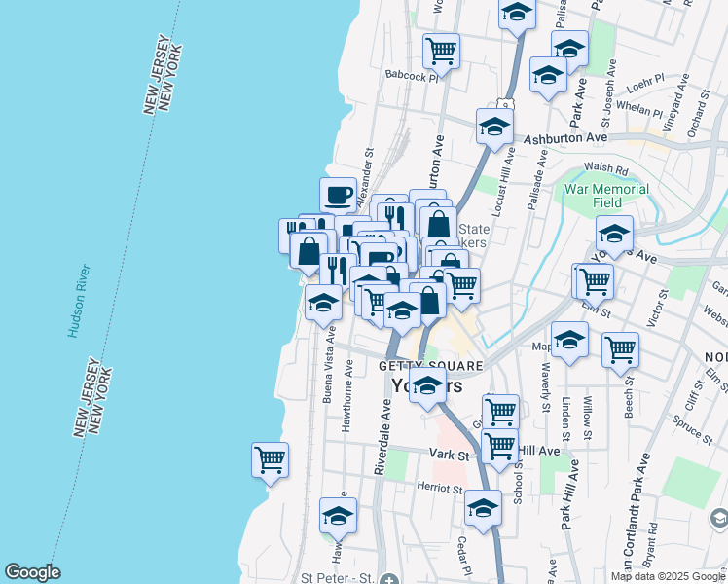Click the 'Spruce St' street label
728x584 pixels.
[692, 430]
